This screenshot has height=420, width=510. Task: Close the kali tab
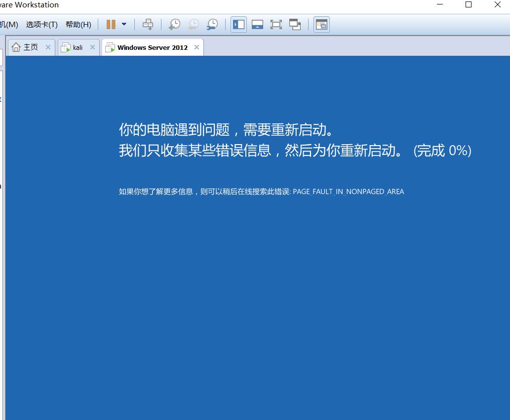[x=93, y=47]
